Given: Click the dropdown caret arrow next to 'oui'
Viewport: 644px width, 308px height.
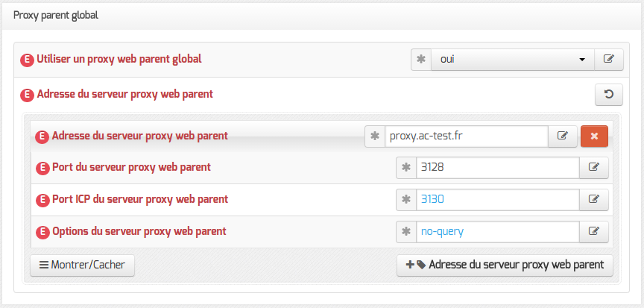Looking at the screenshot, I should (x=581, y=60).
